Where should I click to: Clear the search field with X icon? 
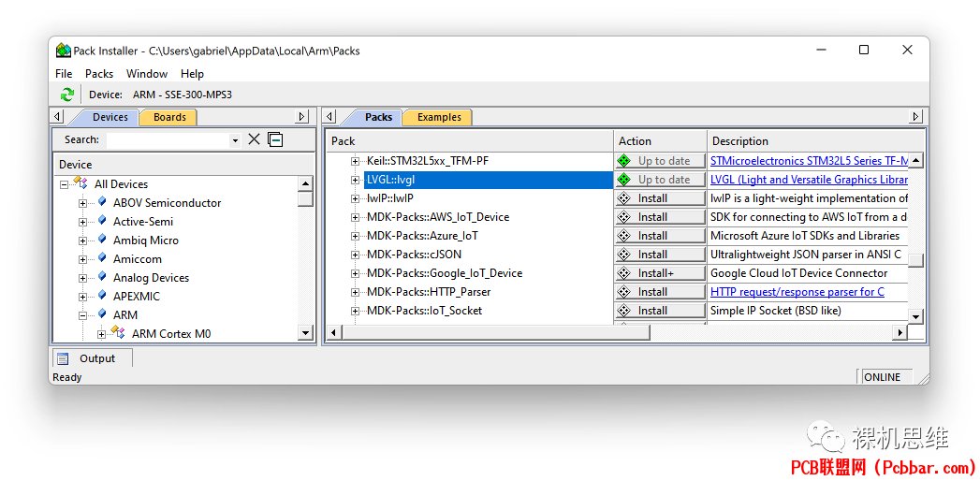254,139
